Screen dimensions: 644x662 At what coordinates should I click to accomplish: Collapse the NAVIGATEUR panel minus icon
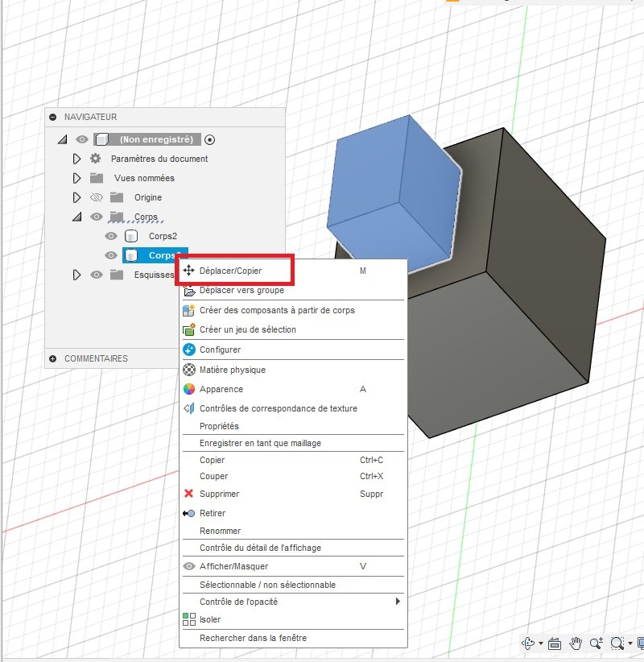[53, 117]
